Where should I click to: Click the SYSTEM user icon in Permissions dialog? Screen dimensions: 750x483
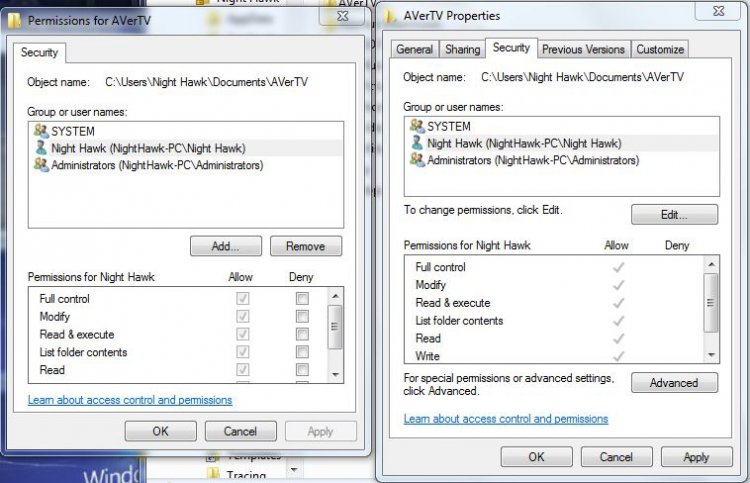click(41, 131)
